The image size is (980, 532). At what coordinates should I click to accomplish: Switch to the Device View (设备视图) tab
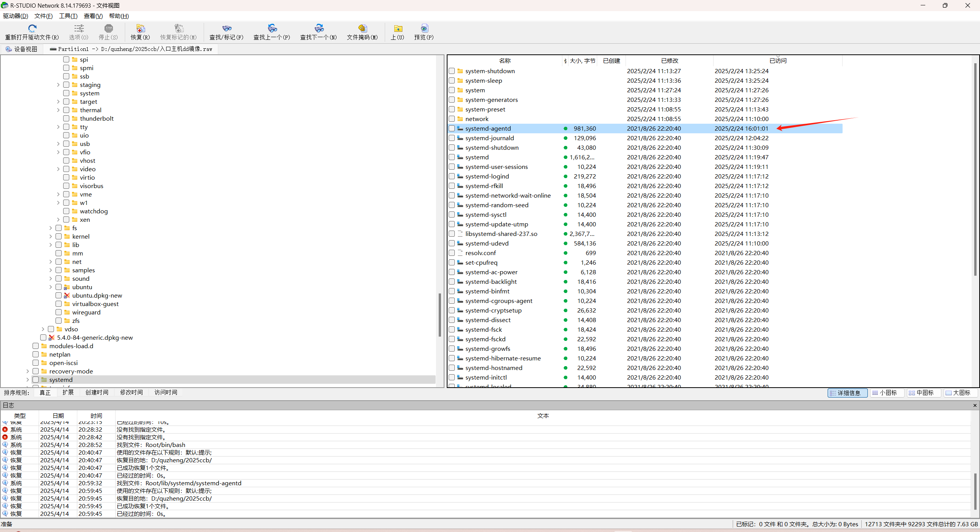tap(22, 49)
